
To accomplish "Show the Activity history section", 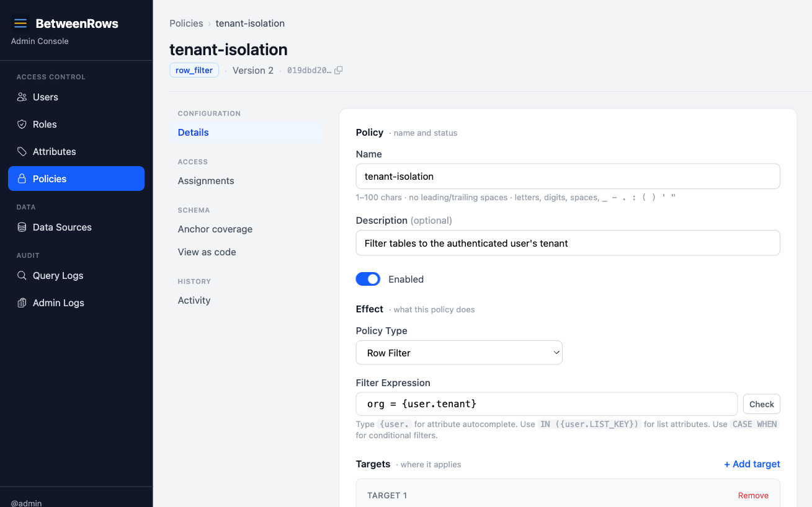I will point(246,301).
